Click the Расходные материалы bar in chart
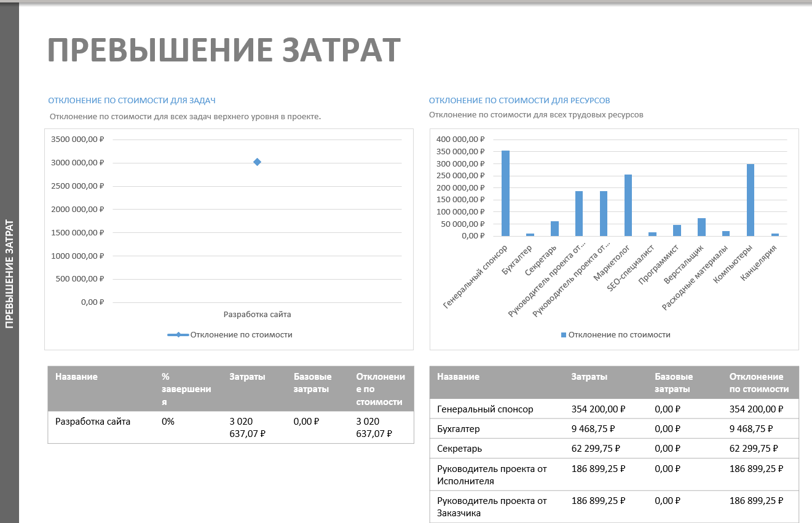Image resolution: width=812 pixels, height=523 pixels. (726, 234)
